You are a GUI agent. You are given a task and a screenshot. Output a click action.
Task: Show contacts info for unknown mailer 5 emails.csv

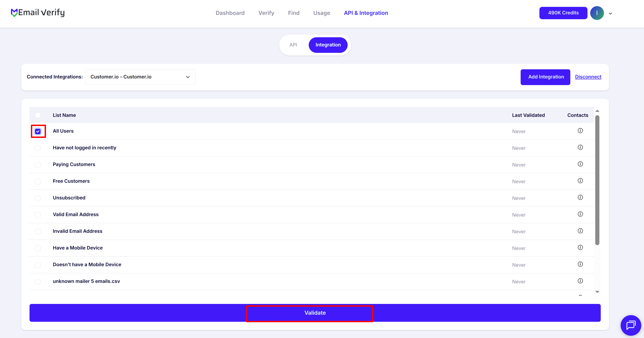pos(580,281)
